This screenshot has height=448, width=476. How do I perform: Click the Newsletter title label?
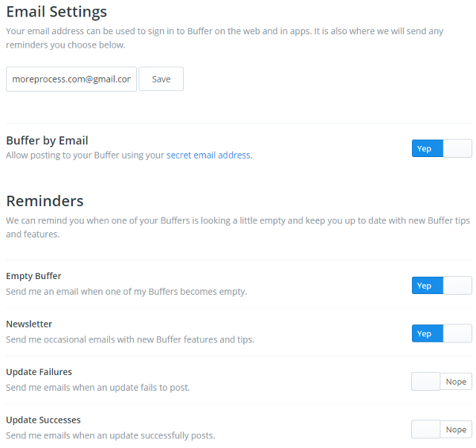(x=29, y=324)
